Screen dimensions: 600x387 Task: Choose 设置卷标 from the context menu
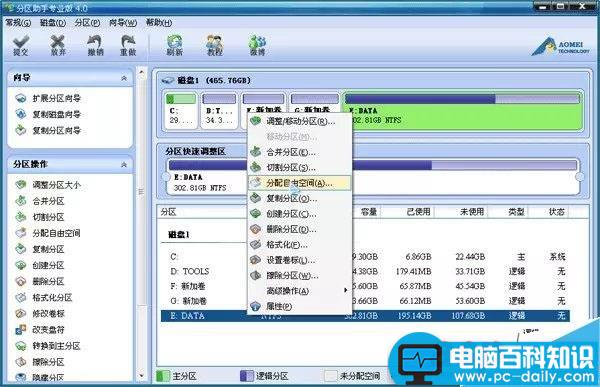[x=300, y=260]
